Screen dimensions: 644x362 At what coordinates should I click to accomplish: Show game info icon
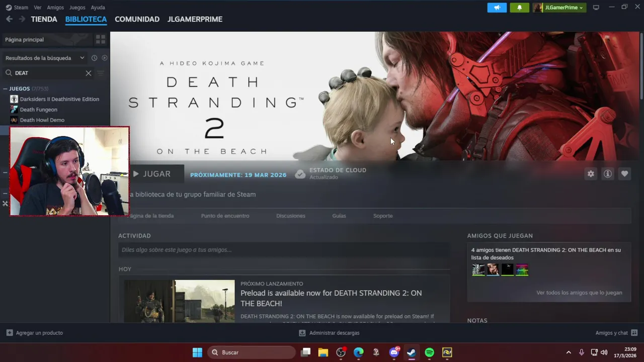[x=608, y=174]
